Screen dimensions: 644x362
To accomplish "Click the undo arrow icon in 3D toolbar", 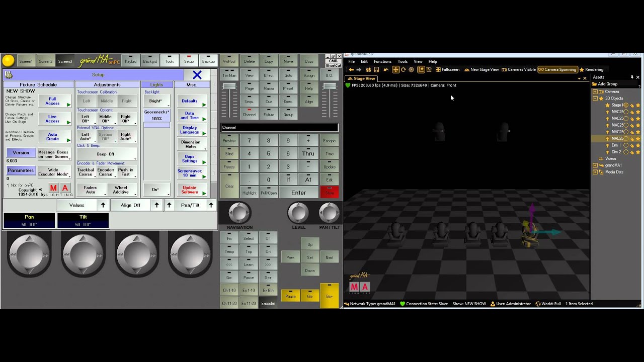I will point(386,70).
